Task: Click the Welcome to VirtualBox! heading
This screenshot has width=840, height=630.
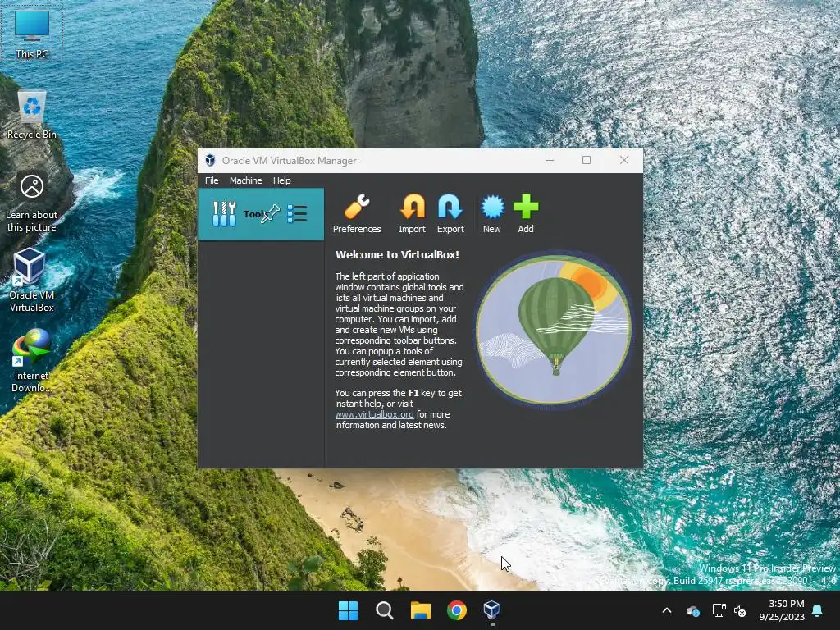Action: tap(397, 255)
